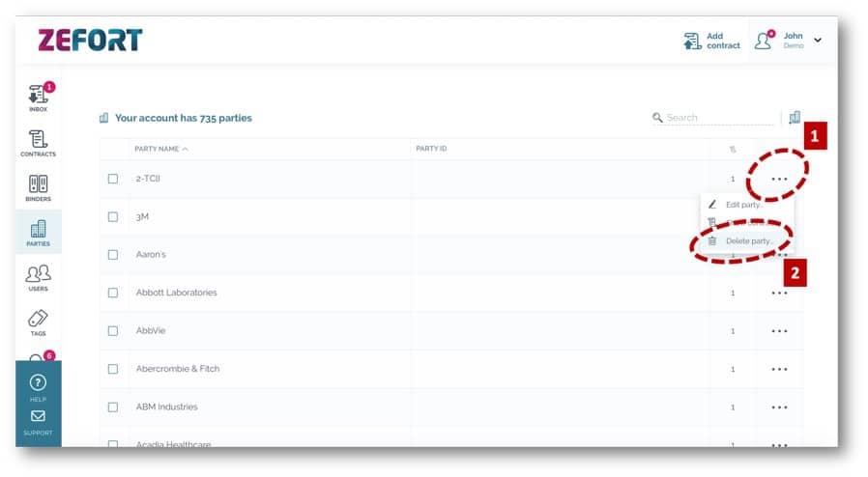Open the three-dot menu for Abercrombie & Fitch

(779, 369)
